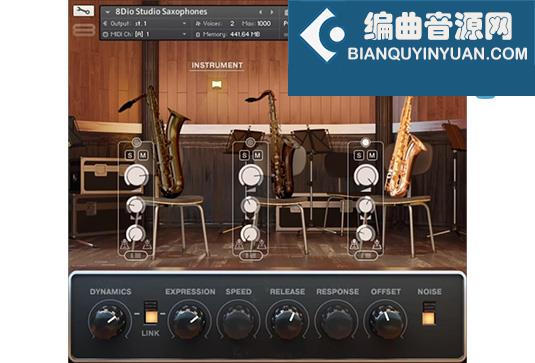Toggle power on the right saxophone panel

(x=365, y=142)
